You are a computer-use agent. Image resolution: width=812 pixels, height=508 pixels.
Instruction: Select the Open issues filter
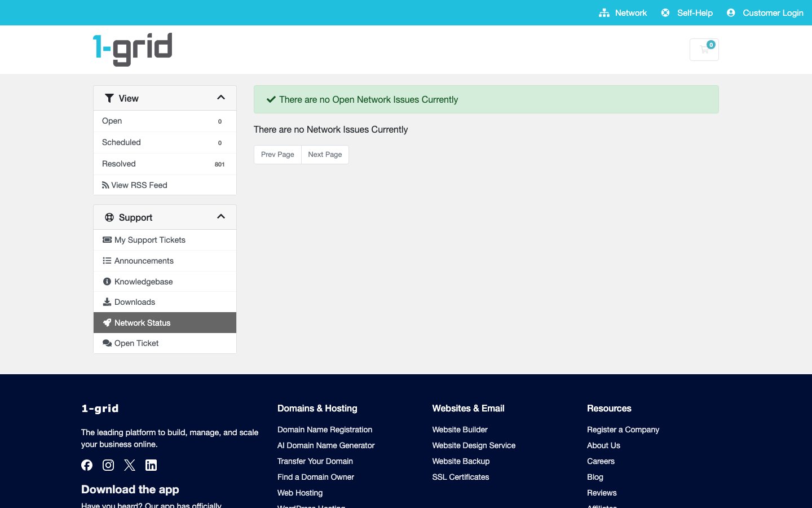point(165,121)
